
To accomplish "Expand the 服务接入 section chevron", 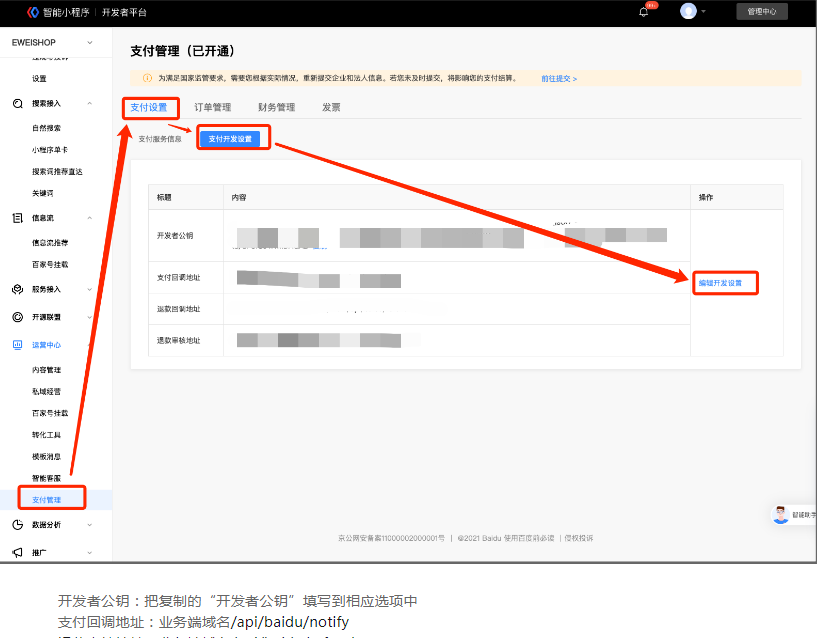I will coord(90,289).
